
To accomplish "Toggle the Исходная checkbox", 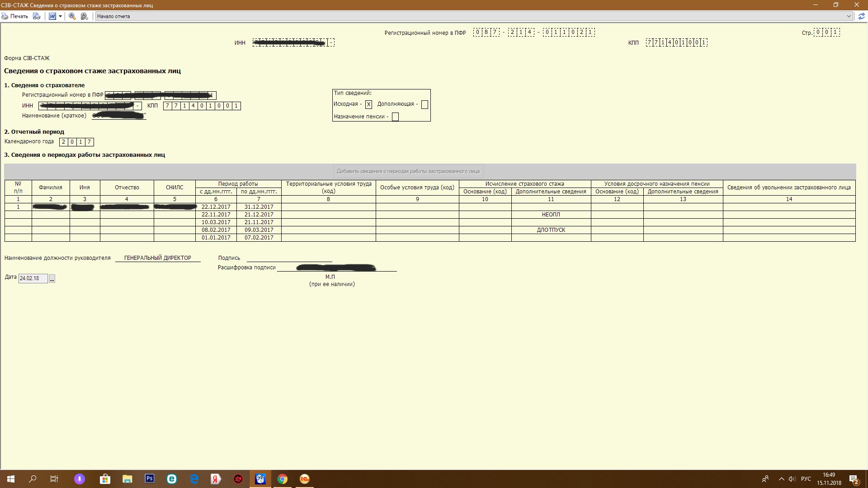I will click(x=368, y=104).
